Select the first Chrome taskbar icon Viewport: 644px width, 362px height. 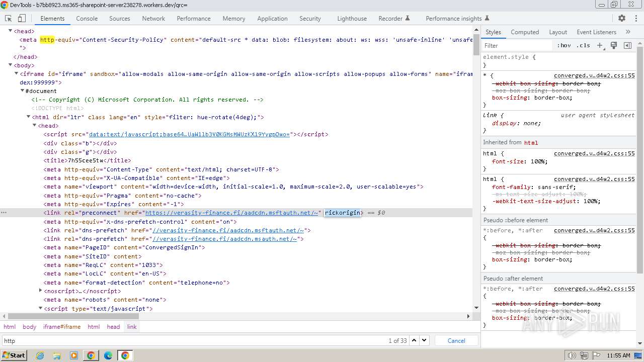click(91, 355)
